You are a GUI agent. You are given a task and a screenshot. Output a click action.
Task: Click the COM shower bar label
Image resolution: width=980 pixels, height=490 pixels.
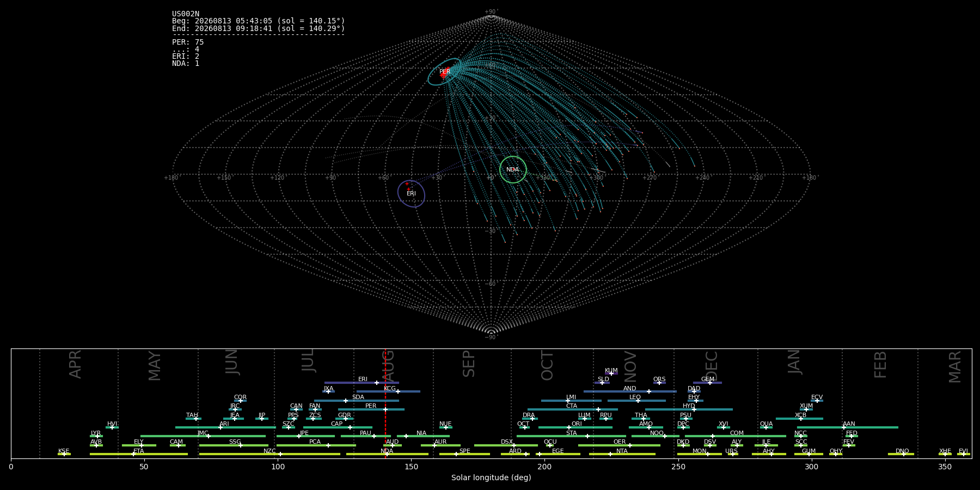point(737,433)
